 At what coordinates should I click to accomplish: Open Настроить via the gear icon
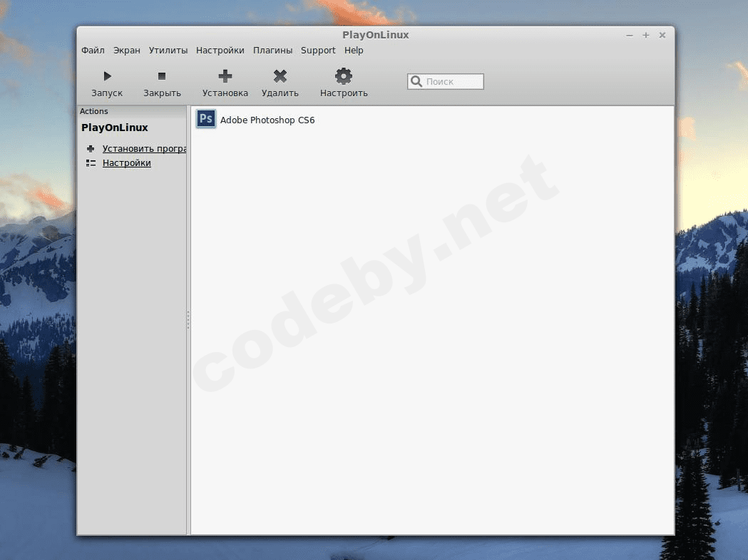pyautogui.click(x=344, y=76)
